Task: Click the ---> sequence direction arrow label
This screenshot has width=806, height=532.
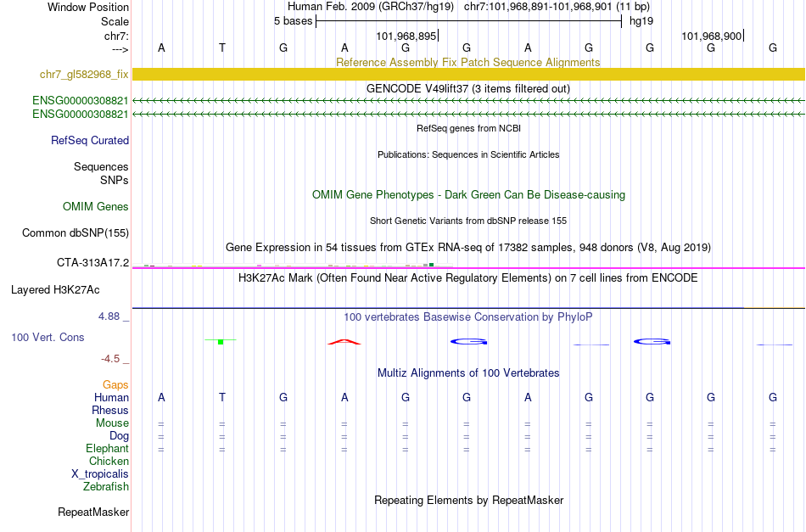Action: (x=120, y=49)
